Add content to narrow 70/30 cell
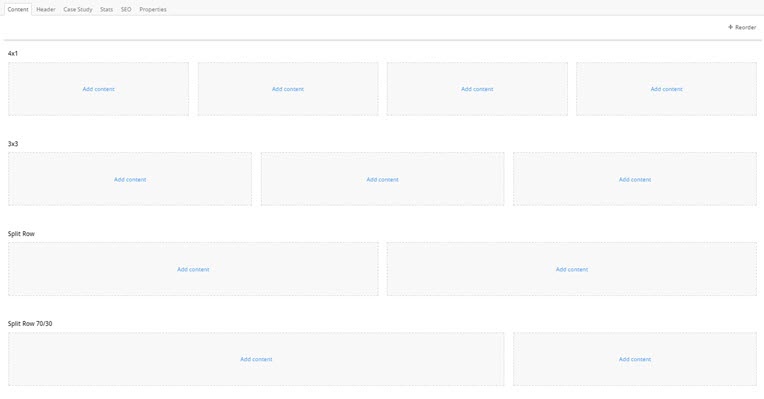This screenshot has width=764, height=399. [635, 359]
